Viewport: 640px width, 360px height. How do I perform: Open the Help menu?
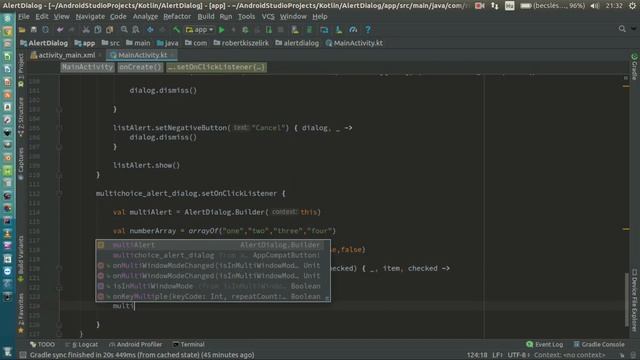320,17
